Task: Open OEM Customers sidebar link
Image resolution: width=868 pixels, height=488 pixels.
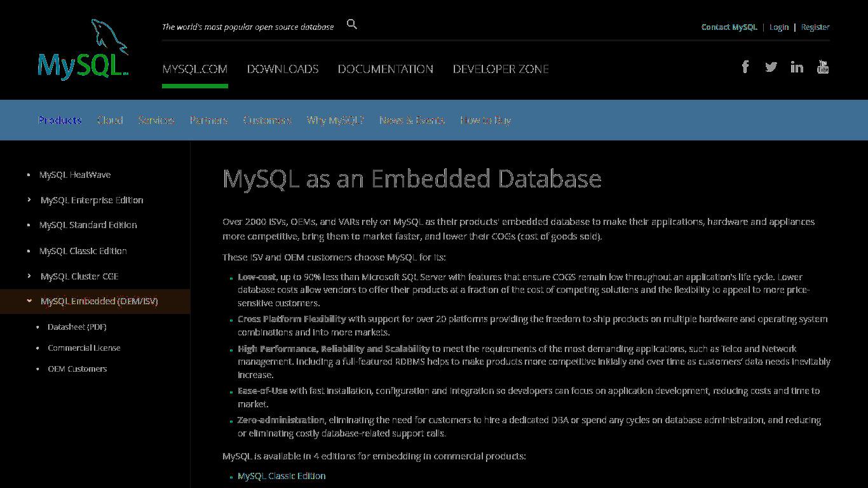Action: pyautogui.click(x=78, y=369)
